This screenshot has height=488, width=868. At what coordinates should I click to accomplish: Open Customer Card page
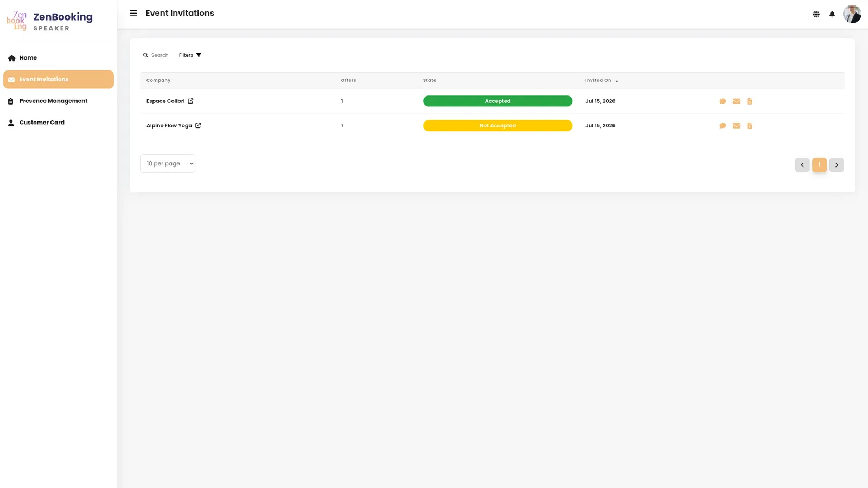click(x=59, y=123)
